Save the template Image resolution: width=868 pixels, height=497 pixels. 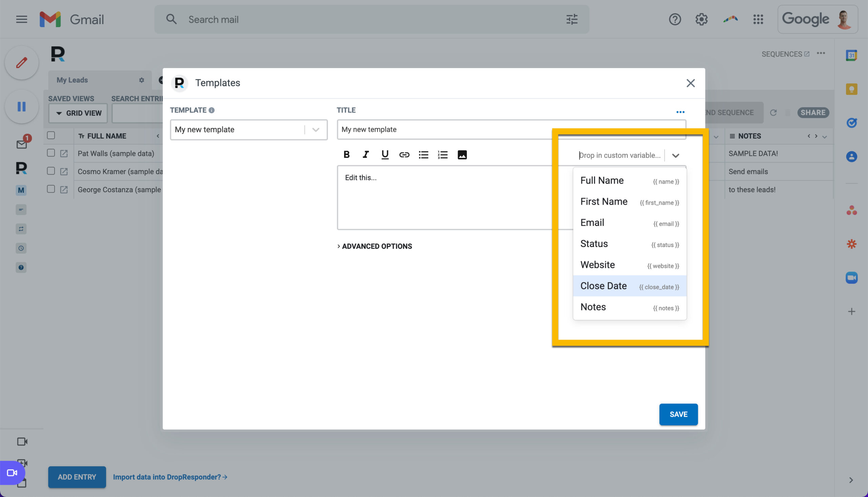click(678, 414)
